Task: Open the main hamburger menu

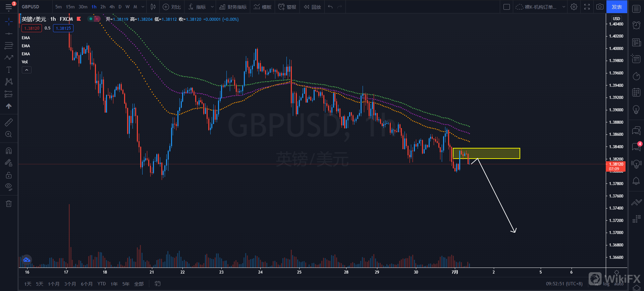Action: pyautogui.click(x=9, y=7)
